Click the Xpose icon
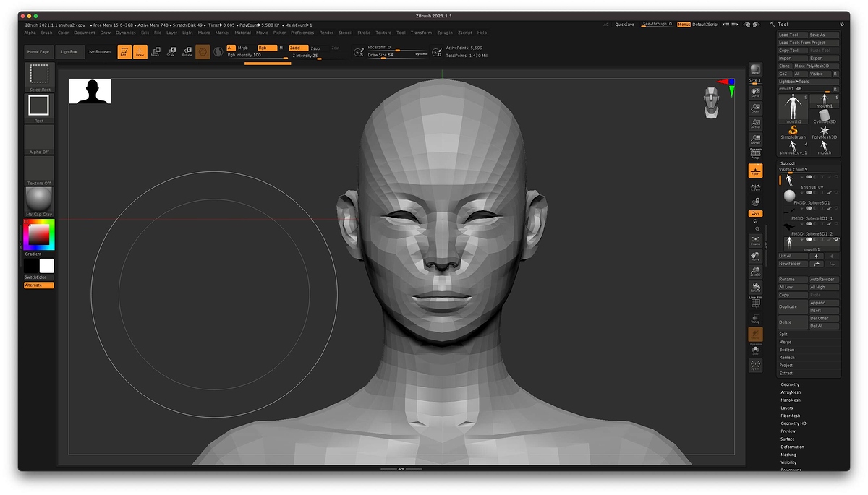The width and height of the screenshot is (868, 495). click(755, 366)
